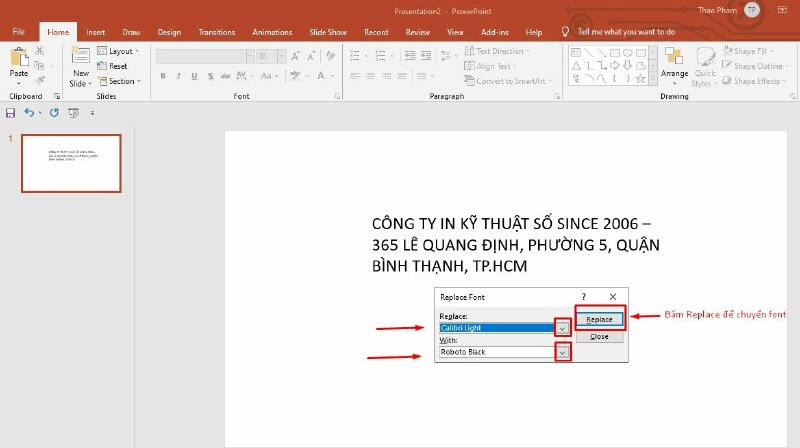This screenshot has height=448, width=800.
Task: Center text in Paragraph group
Action: point(370,76)
